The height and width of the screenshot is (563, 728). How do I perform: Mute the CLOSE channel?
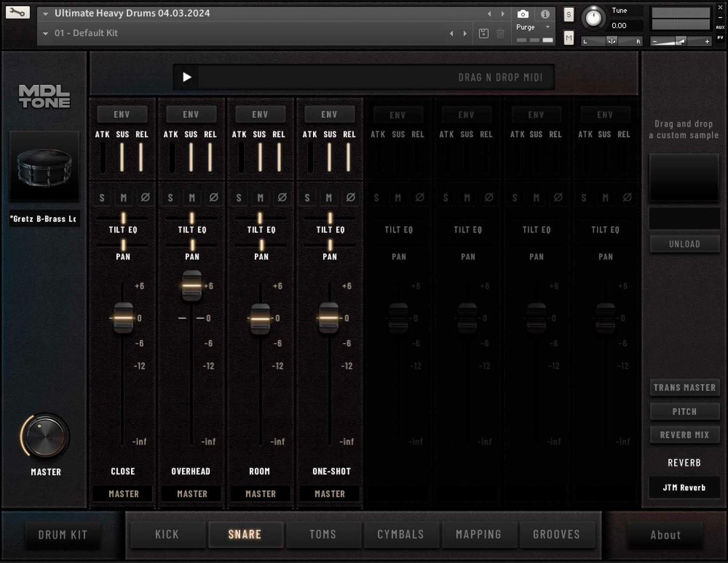coord(124,198)
